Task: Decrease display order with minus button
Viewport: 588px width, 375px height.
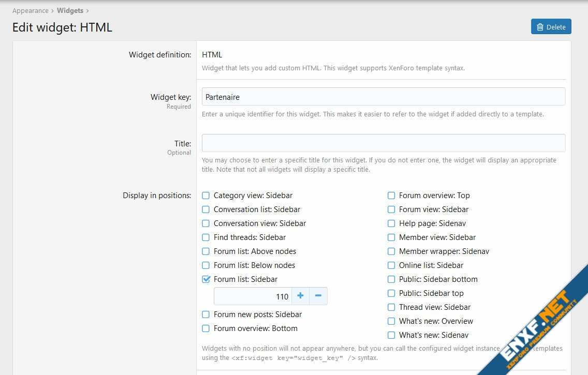Action: coord(318,296)
